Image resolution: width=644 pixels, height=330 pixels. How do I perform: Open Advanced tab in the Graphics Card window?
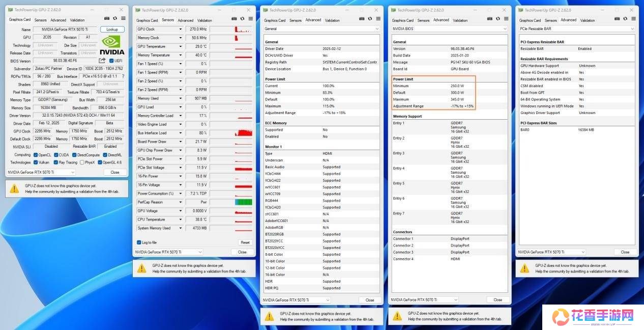[58, 20]
